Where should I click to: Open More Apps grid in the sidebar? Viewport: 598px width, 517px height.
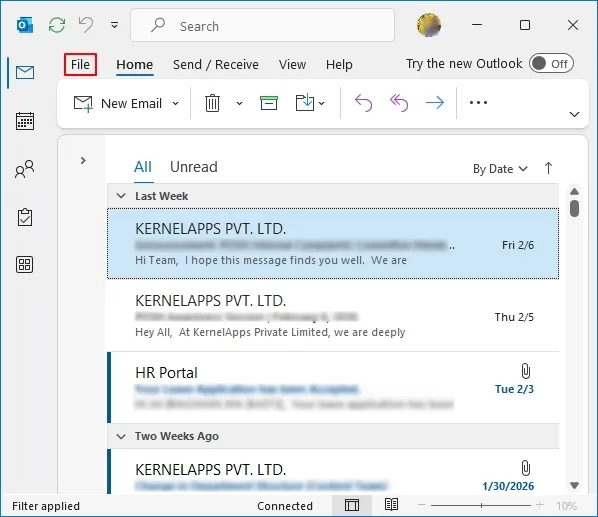tap(25, 265)
